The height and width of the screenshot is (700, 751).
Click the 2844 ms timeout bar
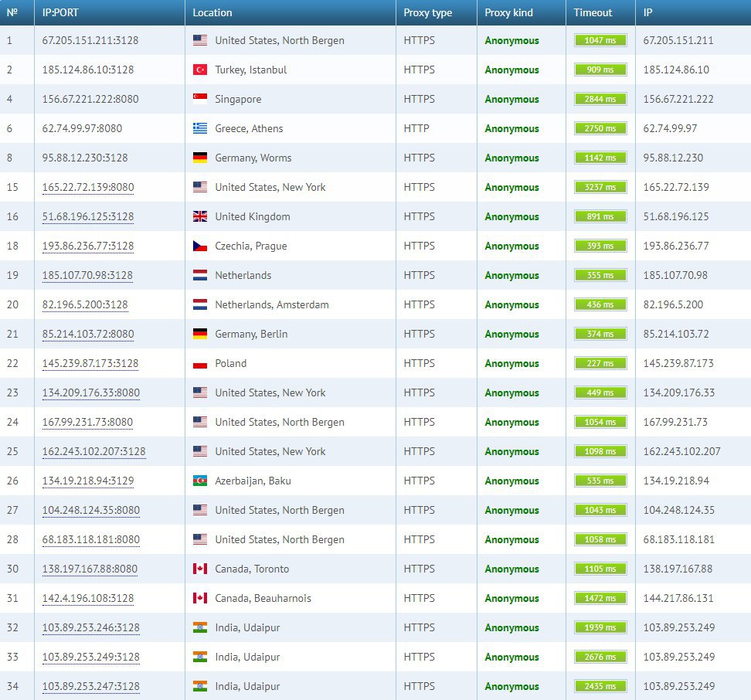(600, 99)
